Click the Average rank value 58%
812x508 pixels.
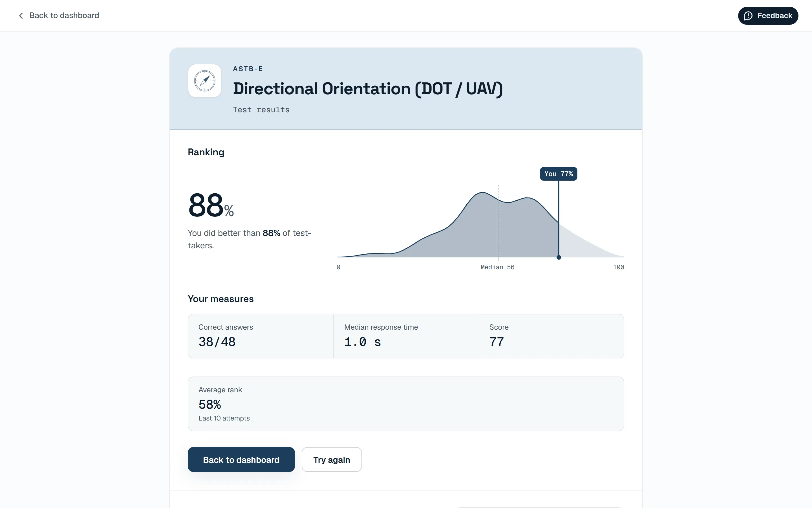tap(210, 404)
